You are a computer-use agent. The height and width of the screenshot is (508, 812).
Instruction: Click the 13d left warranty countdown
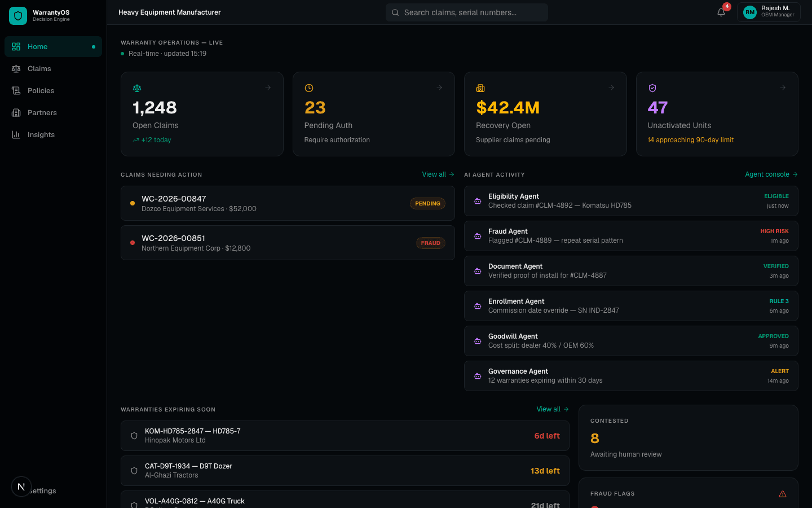[545, 471]
